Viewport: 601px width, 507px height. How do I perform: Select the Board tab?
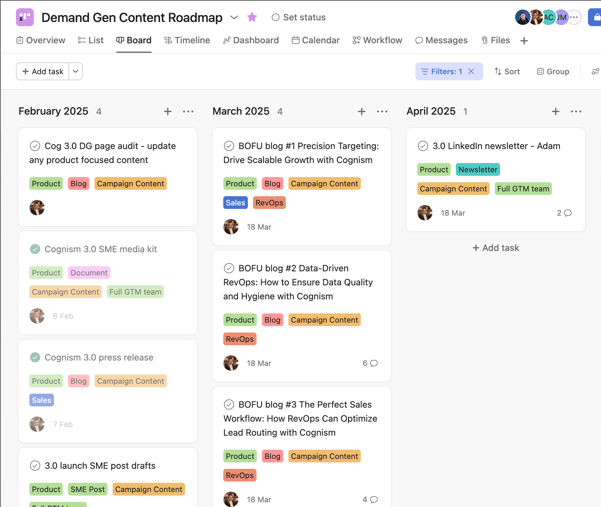tap(134, 40)
